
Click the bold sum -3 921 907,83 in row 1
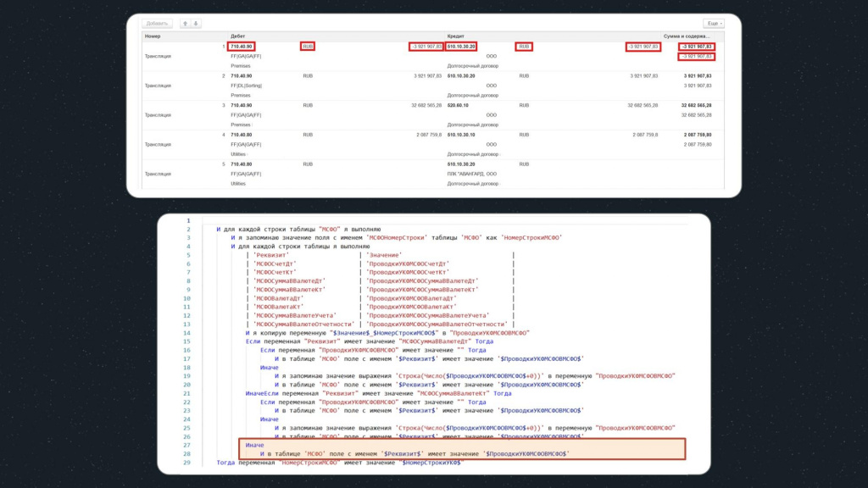click(697, 47)
